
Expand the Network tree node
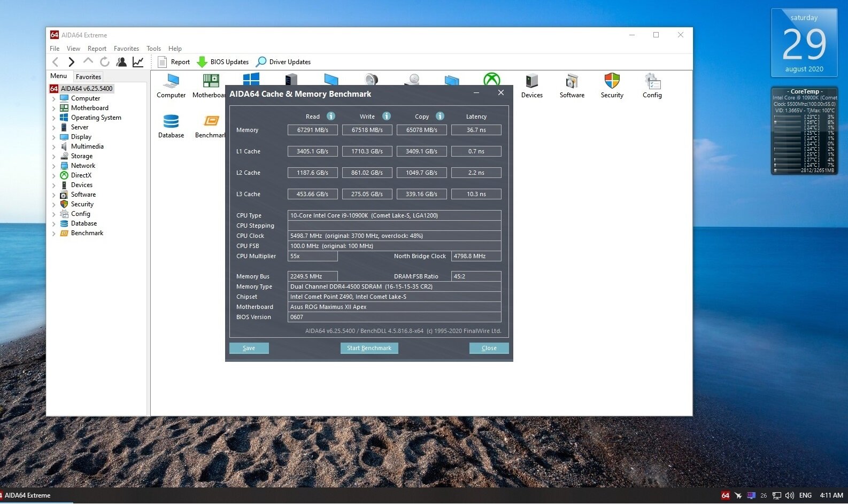click(53, 166)
